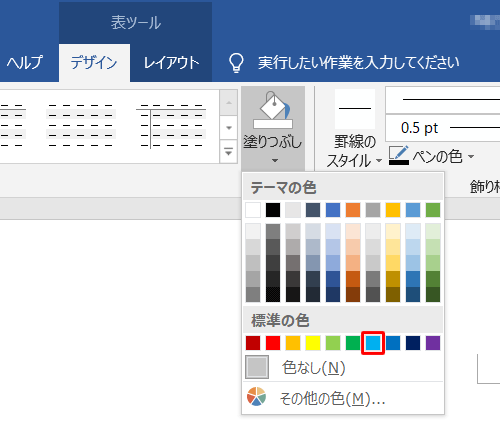Pick the lightest green tint swatch

pyautogui.click(x=433, y=231)
